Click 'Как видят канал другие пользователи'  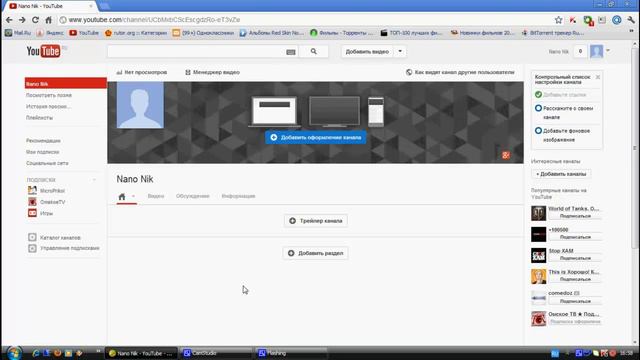click(x=460, y=72)
